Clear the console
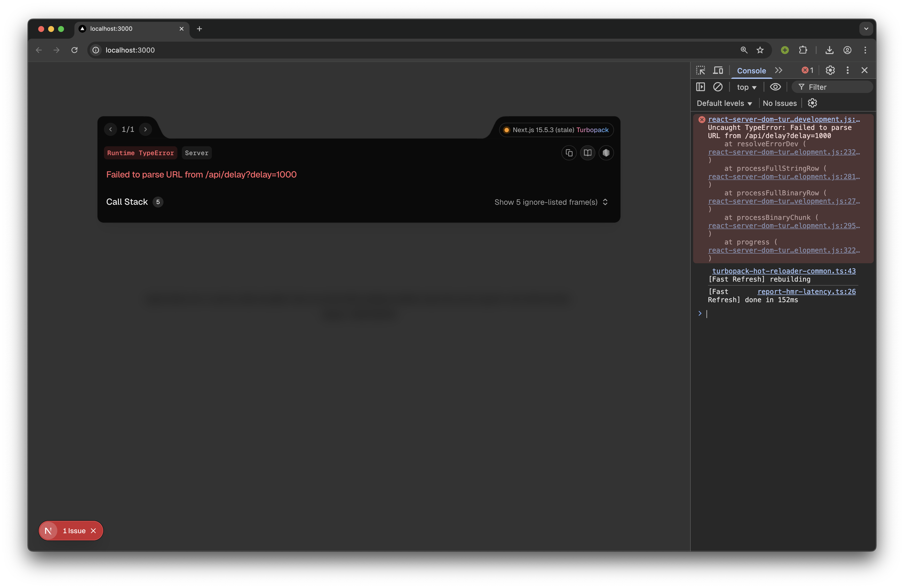The image size is (904, 588). [x=718, y=87]
